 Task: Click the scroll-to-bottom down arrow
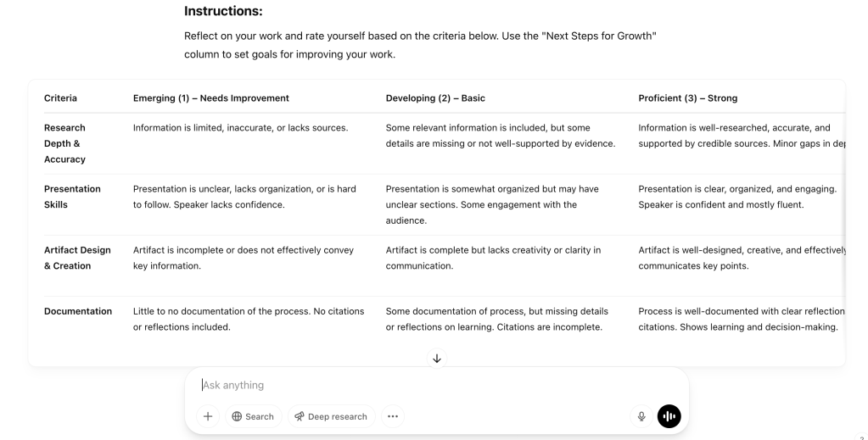pyautogui.click(x=437, y=359)
